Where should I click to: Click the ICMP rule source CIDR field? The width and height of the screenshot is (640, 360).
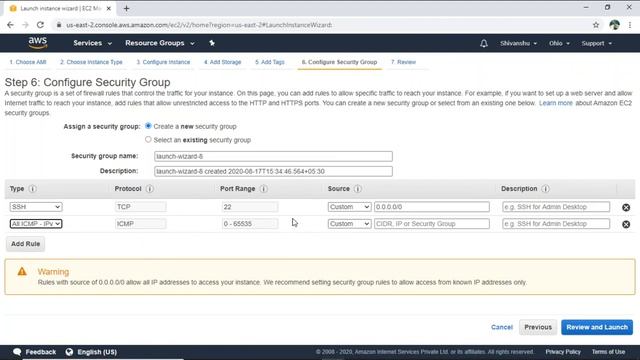(431, 224)
